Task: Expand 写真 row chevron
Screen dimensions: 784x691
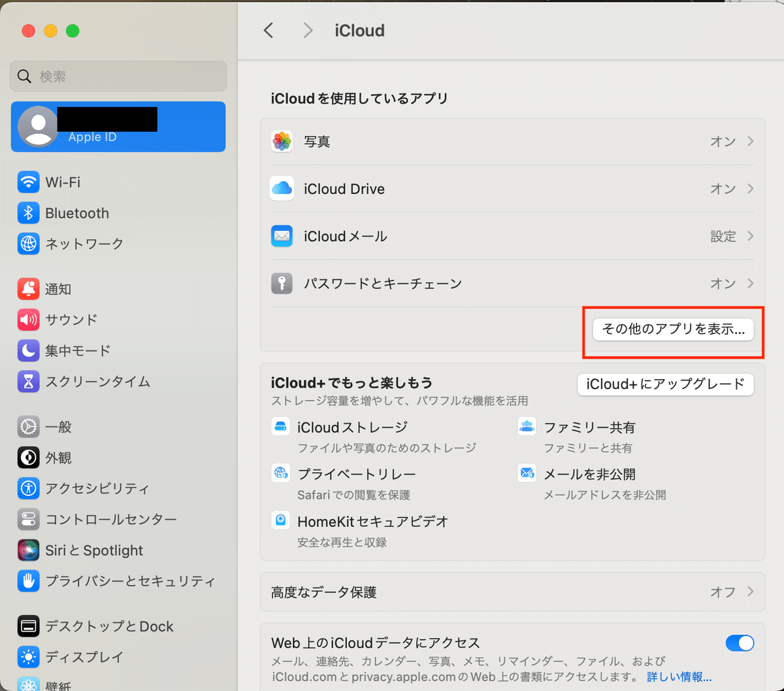Action: coord(751,141)
